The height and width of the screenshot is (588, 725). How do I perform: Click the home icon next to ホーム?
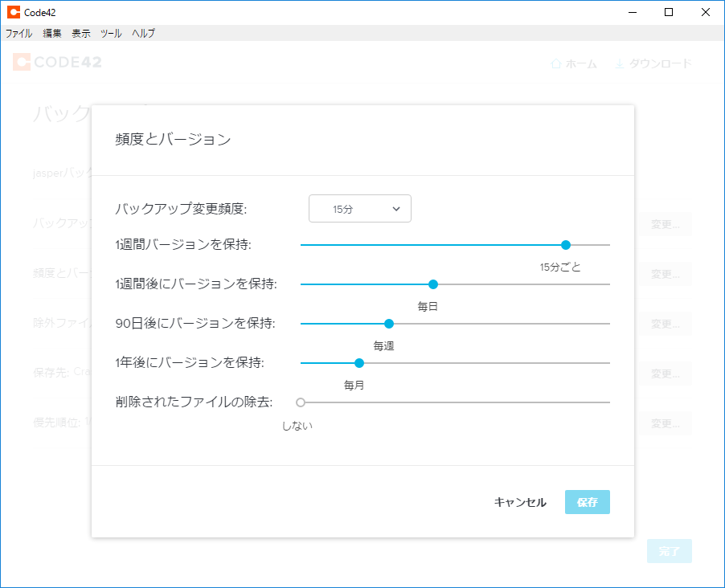click(x=555, y=63)
